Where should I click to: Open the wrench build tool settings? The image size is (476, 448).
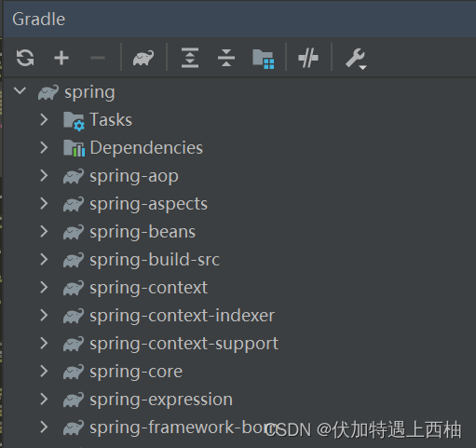[x=356, y=59]
